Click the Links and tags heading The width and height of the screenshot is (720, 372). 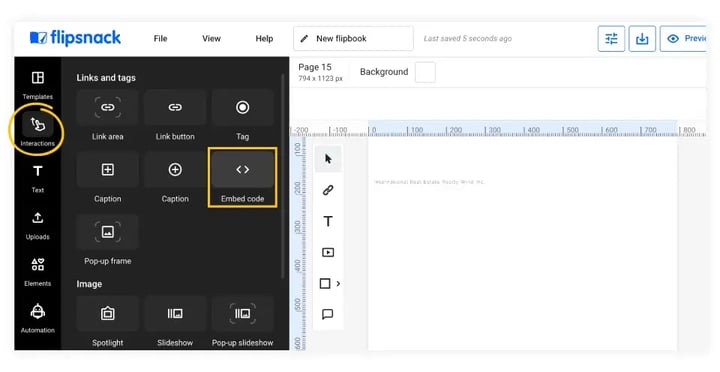click(106, 78)
